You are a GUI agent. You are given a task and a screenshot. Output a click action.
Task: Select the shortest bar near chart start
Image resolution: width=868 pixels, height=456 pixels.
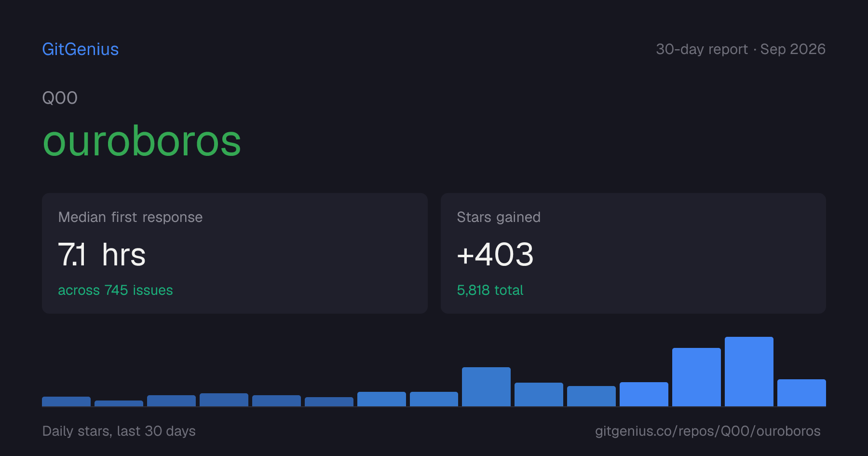119,403
